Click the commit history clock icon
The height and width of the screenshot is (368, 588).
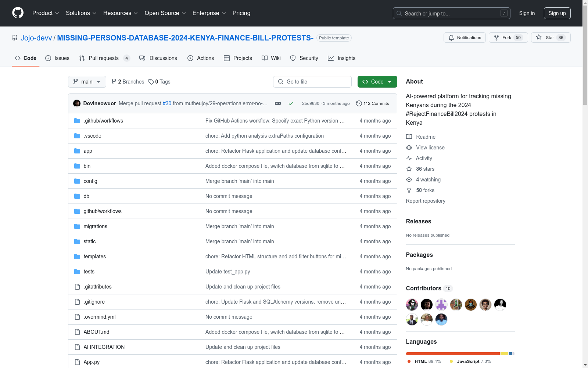click(359, 103)
